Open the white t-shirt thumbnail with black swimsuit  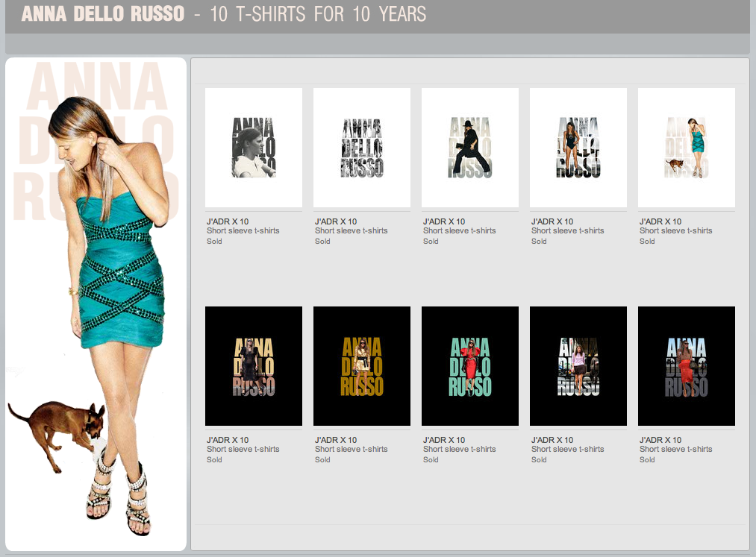(578, 148)
